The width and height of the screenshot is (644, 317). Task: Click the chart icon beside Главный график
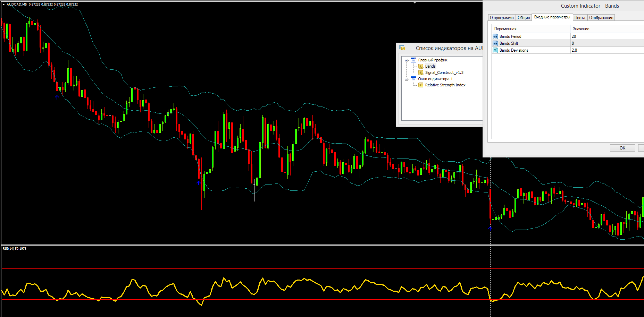(x=413, y=60)
